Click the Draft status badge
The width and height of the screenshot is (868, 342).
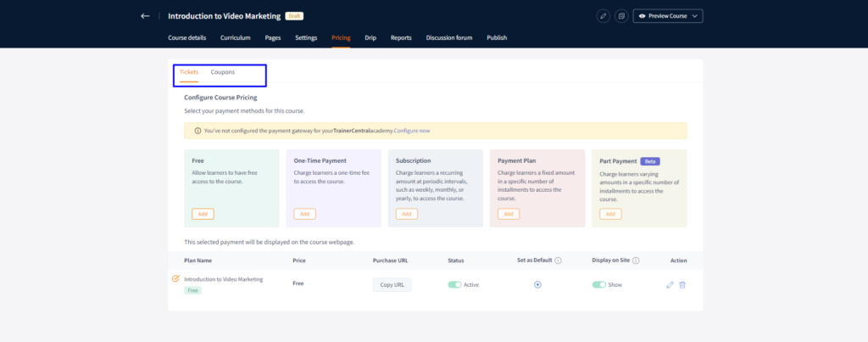point(294,16)
